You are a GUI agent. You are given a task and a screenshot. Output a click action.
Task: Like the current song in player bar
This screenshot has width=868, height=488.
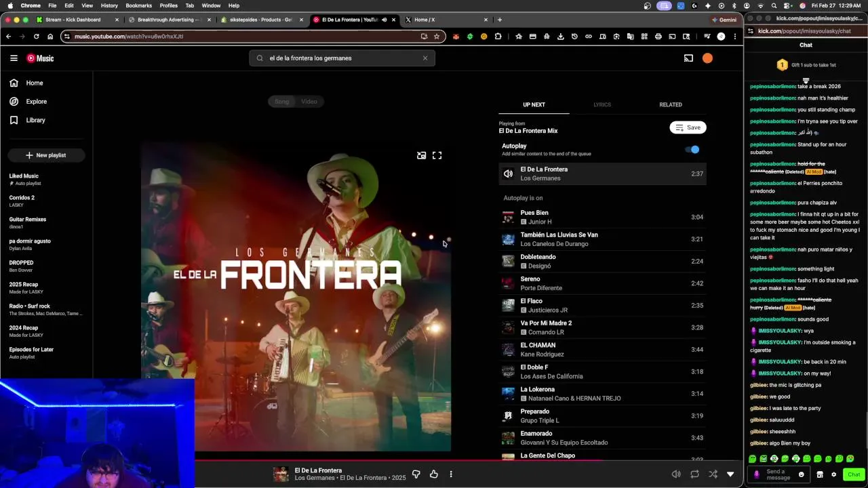tap(434, 474)
